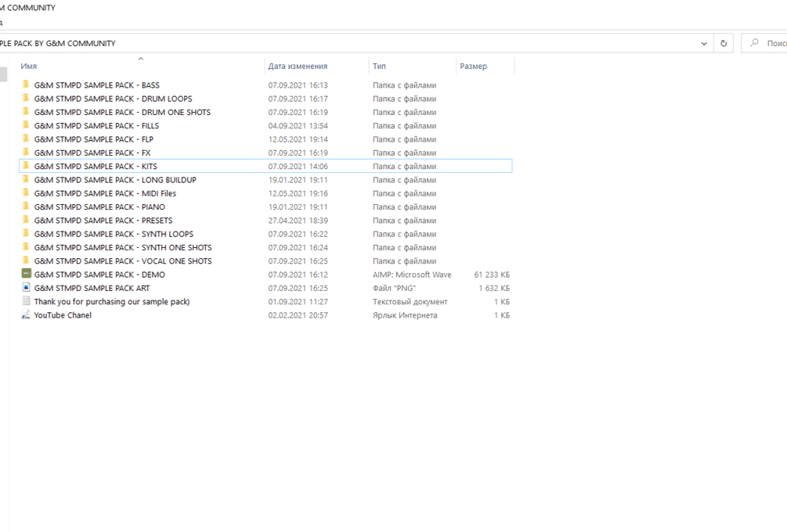Click the AIMP: Microsoft Wave type cell
787x532 pixels.
pos(412,275)
